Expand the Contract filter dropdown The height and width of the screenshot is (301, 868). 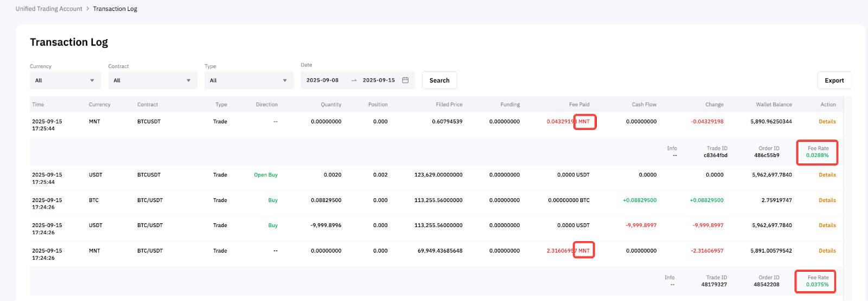152,80
